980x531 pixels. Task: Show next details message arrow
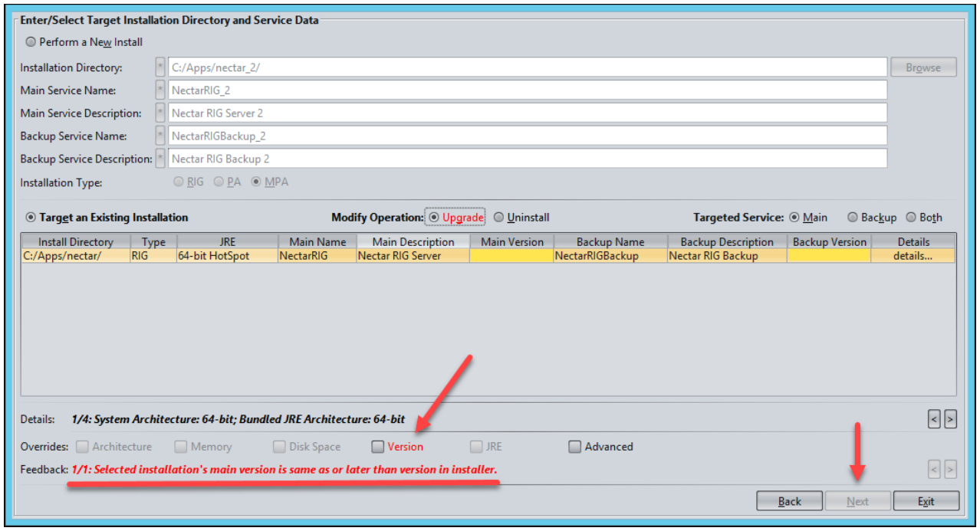950,419
